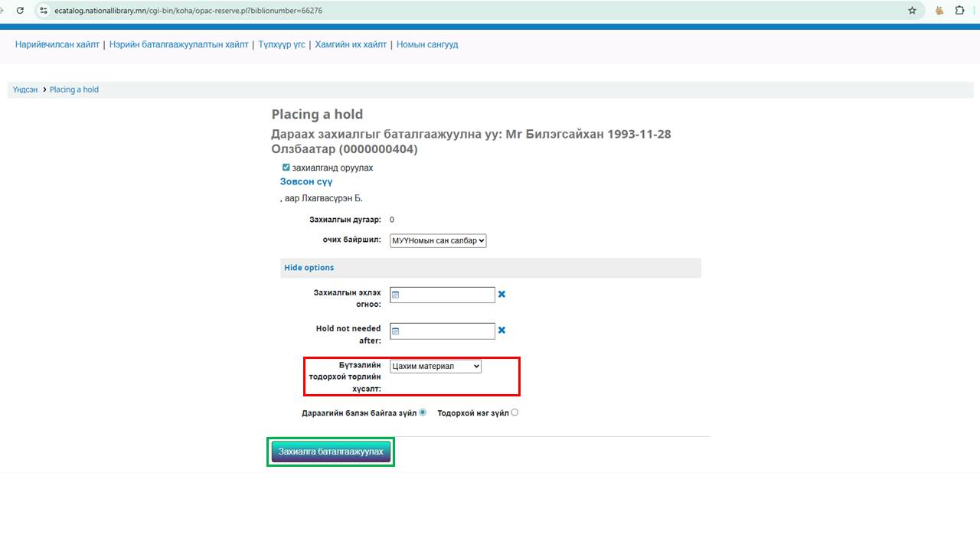This screenshot has width=980, height=551.
Task: Click the Үндсэн breadcrumb link
Action: [25, 90]
